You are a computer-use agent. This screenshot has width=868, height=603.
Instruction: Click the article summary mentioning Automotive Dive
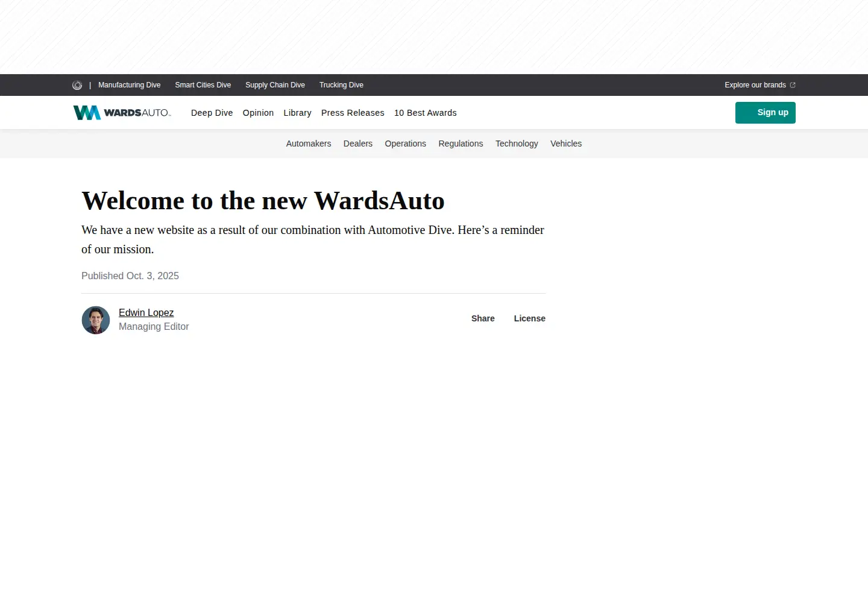[313, 239]
